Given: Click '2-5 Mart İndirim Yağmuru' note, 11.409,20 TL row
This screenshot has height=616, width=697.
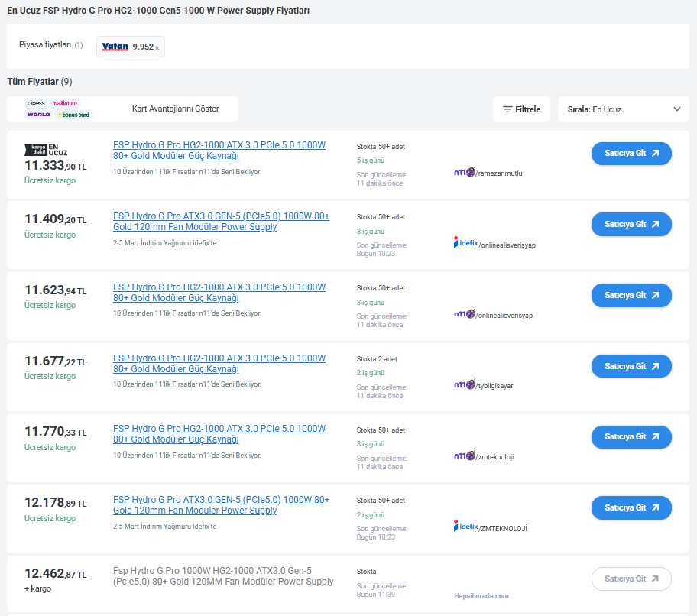Looking at the screenshot, I should [164, 243].
